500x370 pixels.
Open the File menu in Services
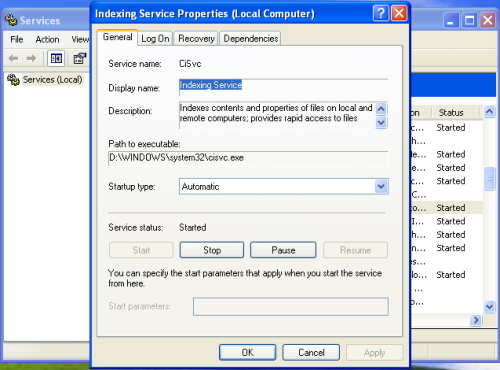[x=17, y=39]
